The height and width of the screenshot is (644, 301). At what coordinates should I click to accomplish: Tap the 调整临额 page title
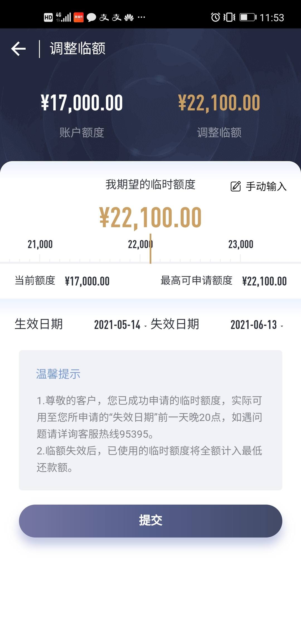coord(77,49)
